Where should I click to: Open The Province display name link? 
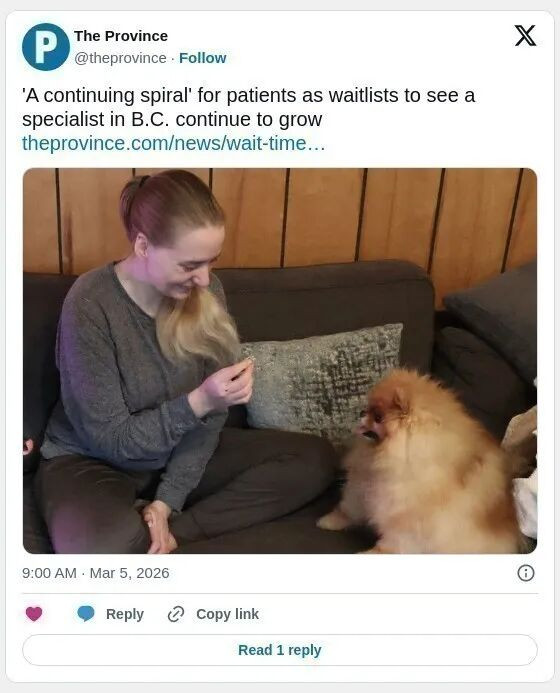(x=121, y=36)
